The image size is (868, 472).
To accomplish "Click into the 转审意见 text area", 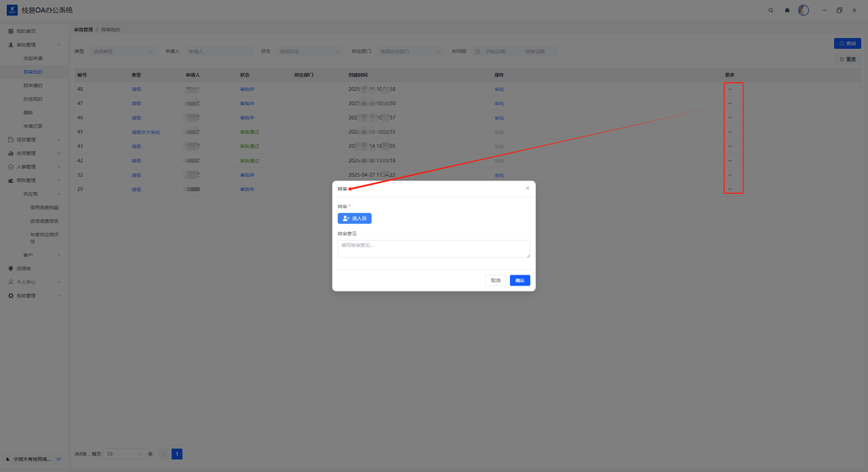I will [x=433, y=248].
